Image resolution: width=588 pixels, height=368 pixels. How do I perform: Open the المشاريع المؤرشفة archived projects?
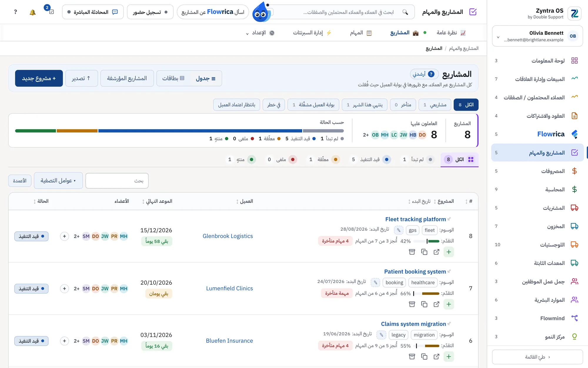pos(127,78)
